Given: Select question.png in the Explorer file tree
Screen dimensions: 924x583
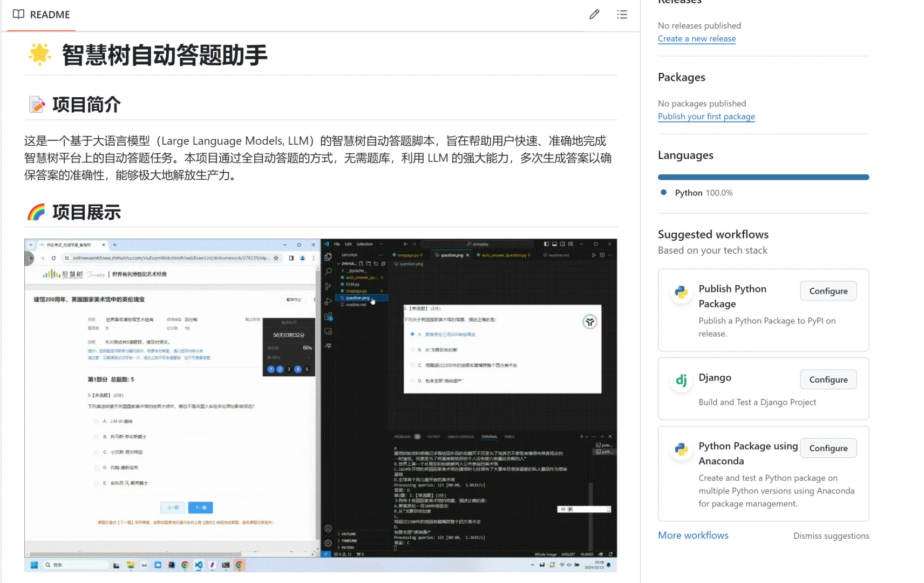Looking at the screenshot, I should pyautogui.click(x=357, y=297).
